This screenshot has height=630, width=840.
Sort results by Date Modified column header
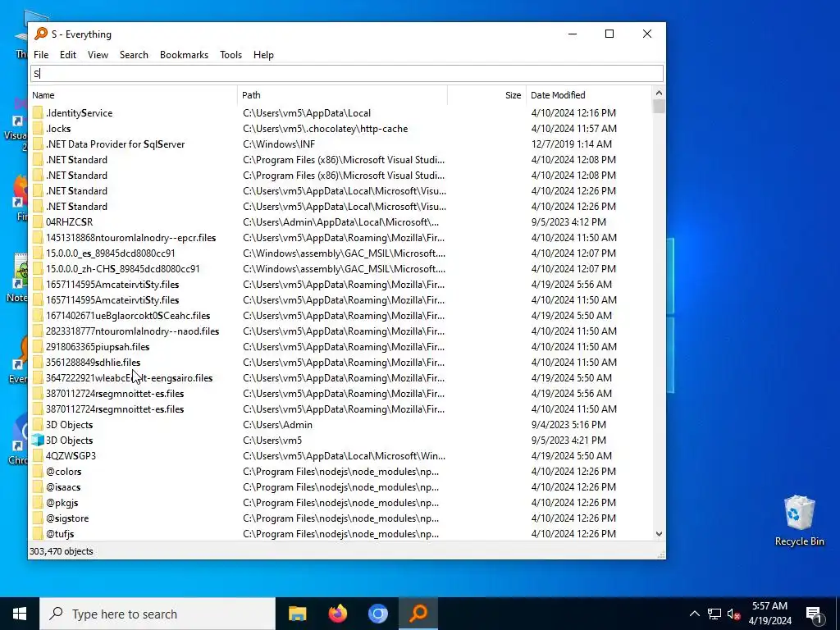pyautogui.click(x=589, y=95)
